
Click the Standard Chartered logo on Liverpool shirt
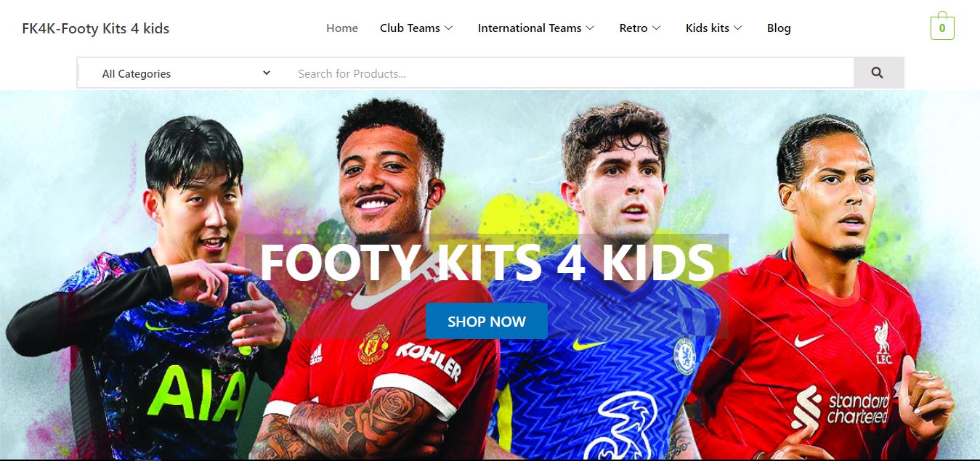click(x=841, y=409)
